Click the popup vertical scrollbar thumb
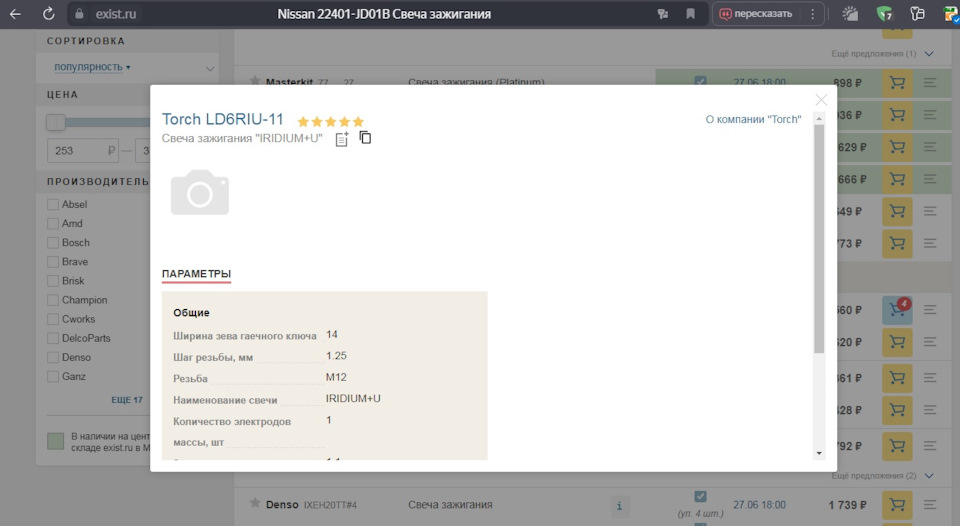 click(x=819, y=239)
